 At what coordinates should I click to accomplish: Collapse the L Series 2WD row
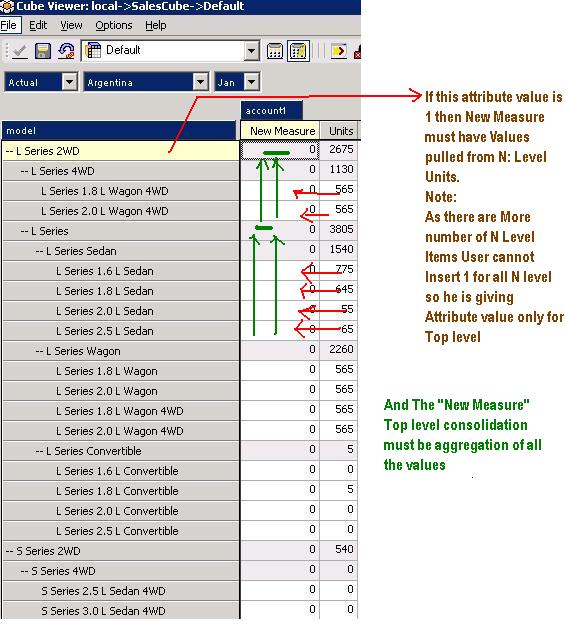pos(10,151)
